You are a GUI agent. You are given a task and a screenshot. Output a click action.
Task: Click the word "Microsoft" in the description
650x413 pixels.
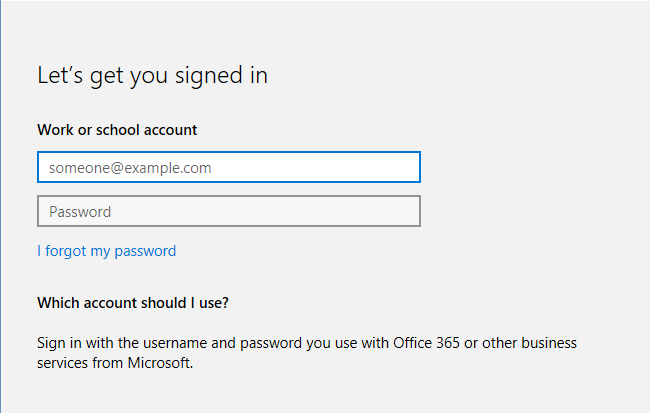(158, 364)
